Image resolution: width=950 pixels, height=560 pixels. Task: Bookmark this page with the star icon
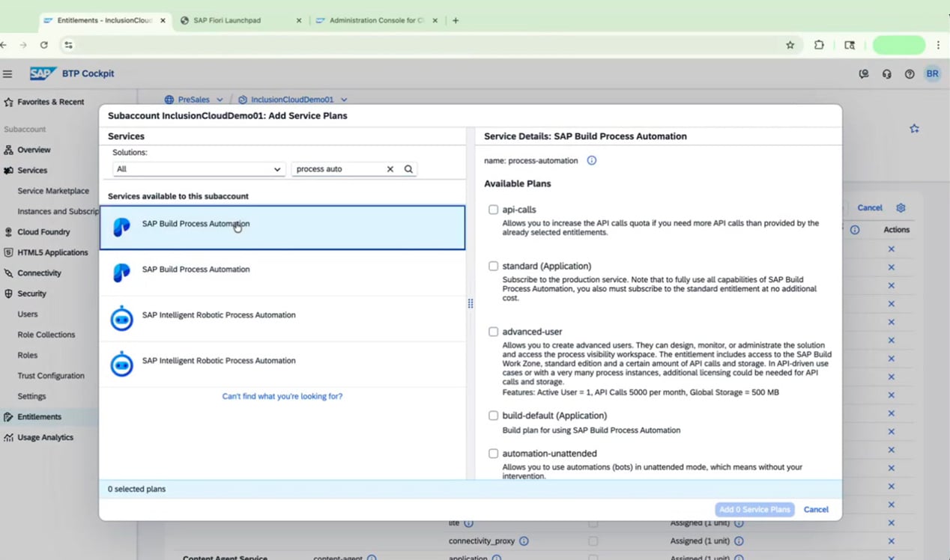point(790,45)
